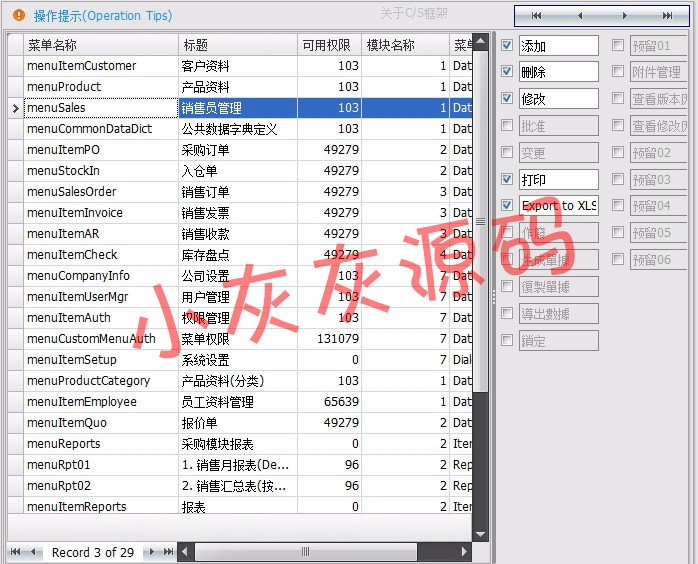Click the orange Operation Tips warning icon
698x564 pixels.
click(x=19, y=15)
